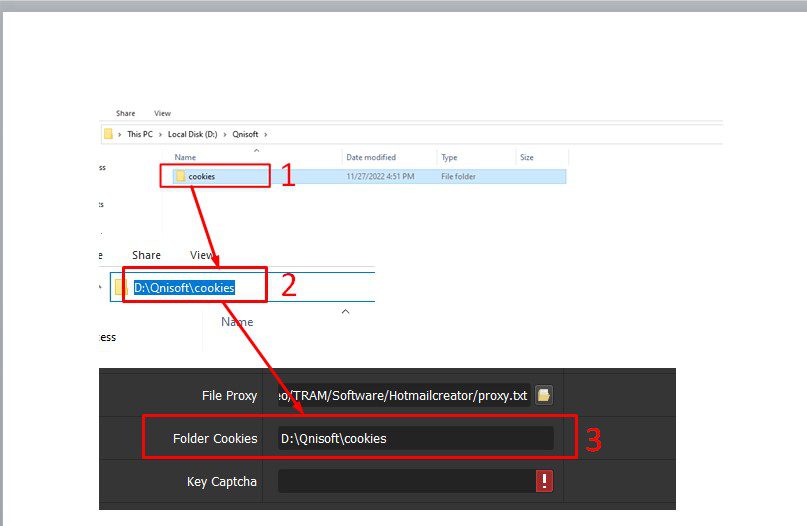807x526 pixels.
Task: Sort by the Name column header
Action: tap(185, 157)
